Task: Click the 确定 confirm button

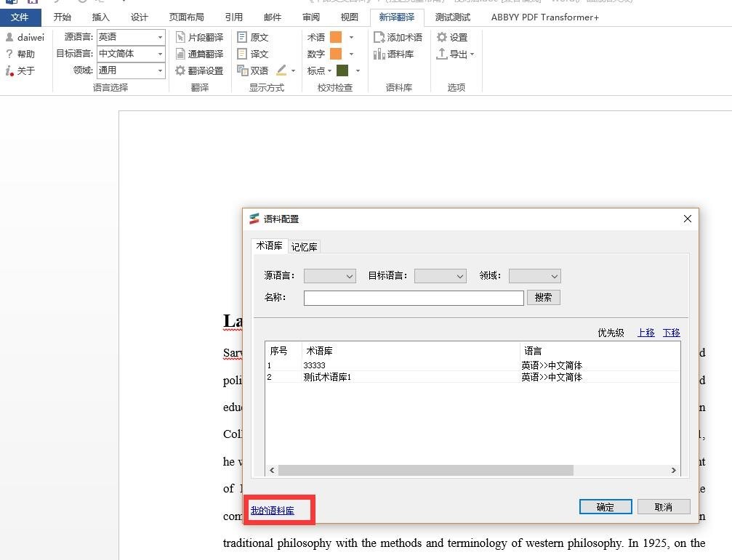Action: pyautogui.click(x=606, y=507)
